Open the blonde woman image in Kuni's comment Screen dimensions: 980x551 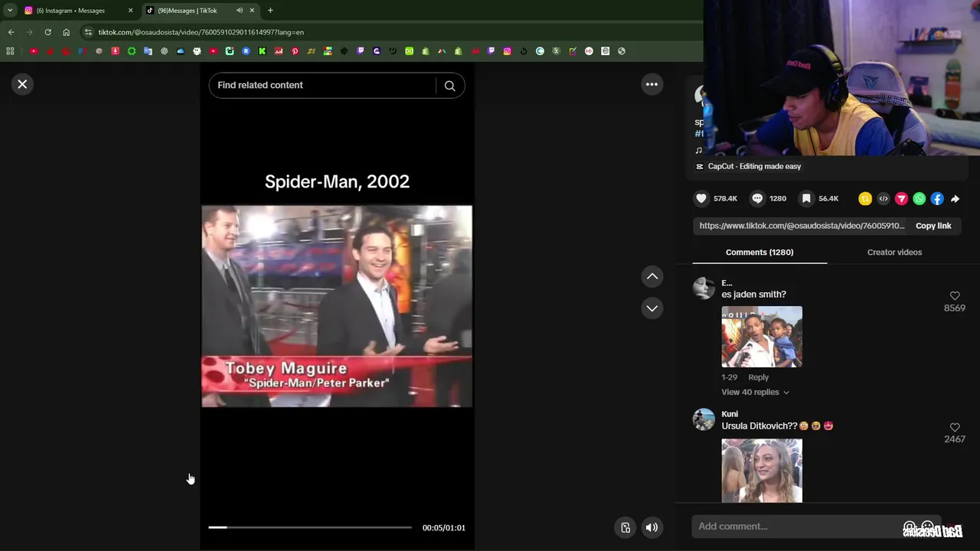762,471
